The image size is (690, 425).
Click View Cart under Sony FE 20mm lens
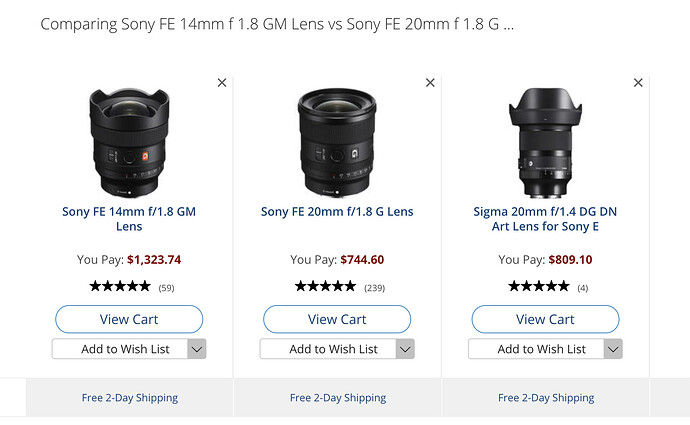click(337, 319)
